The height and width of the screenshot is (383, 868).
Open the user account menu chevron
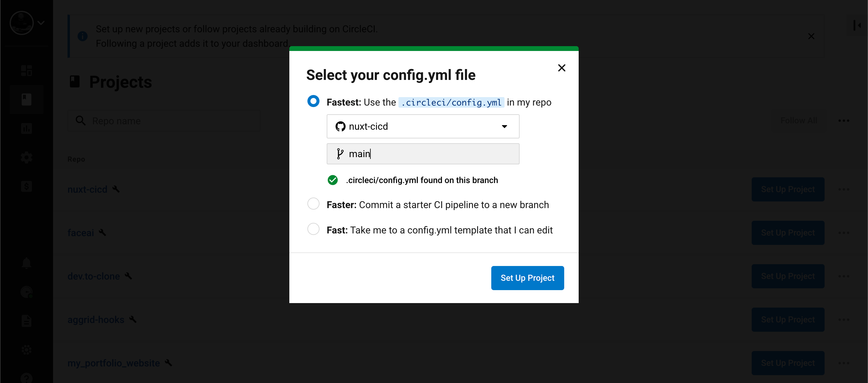41,23
